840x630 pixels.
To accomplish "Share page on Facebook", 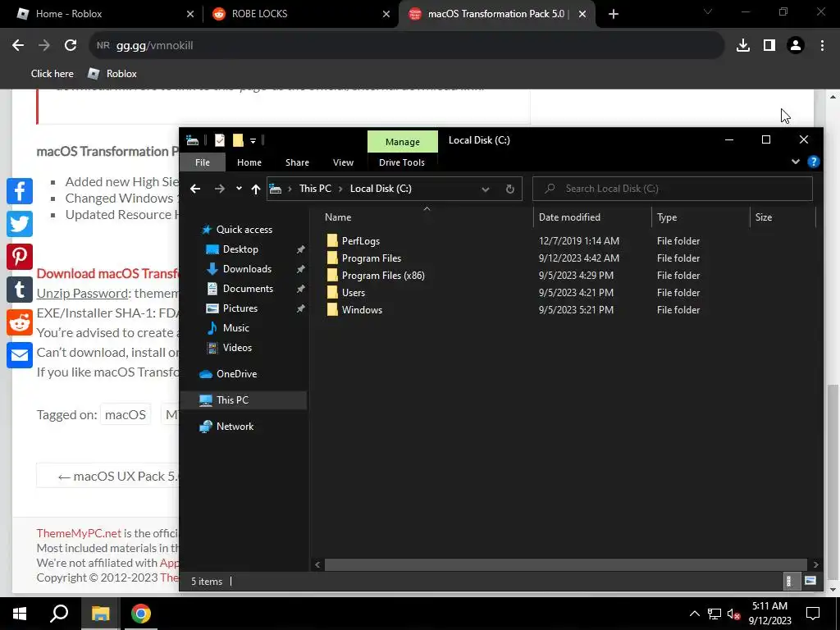I will coord(20,191).
